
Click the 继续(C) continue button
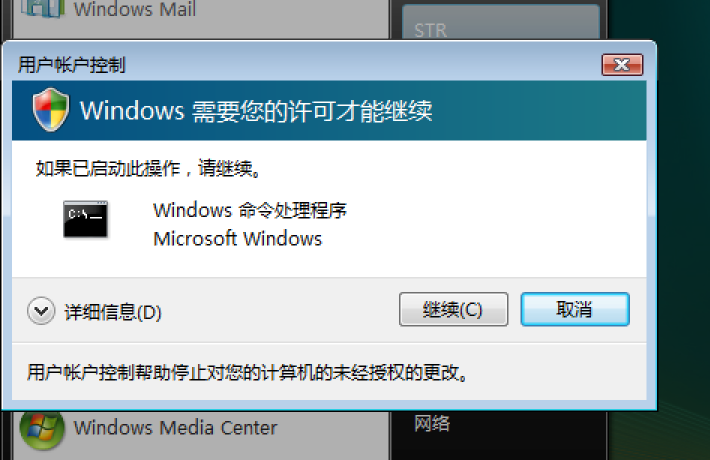click(x=453, y=309)
